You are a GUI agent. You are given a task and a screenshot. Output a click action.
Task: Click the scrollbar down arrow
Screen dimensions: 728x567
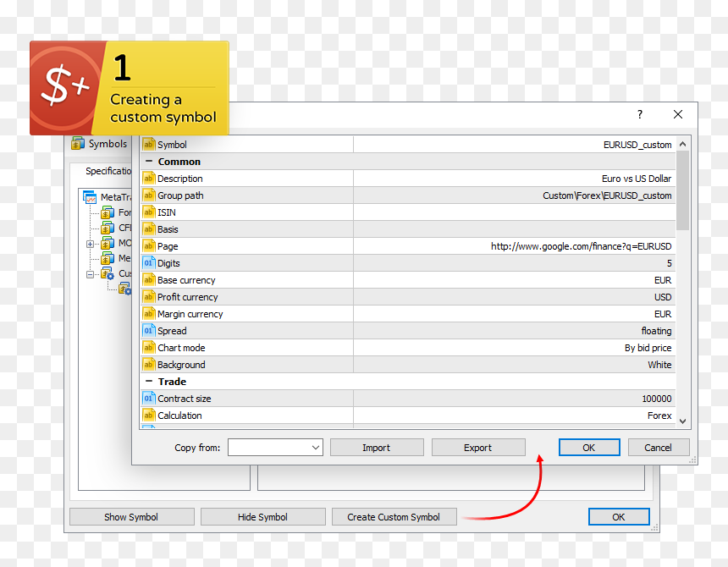[682, 421]
